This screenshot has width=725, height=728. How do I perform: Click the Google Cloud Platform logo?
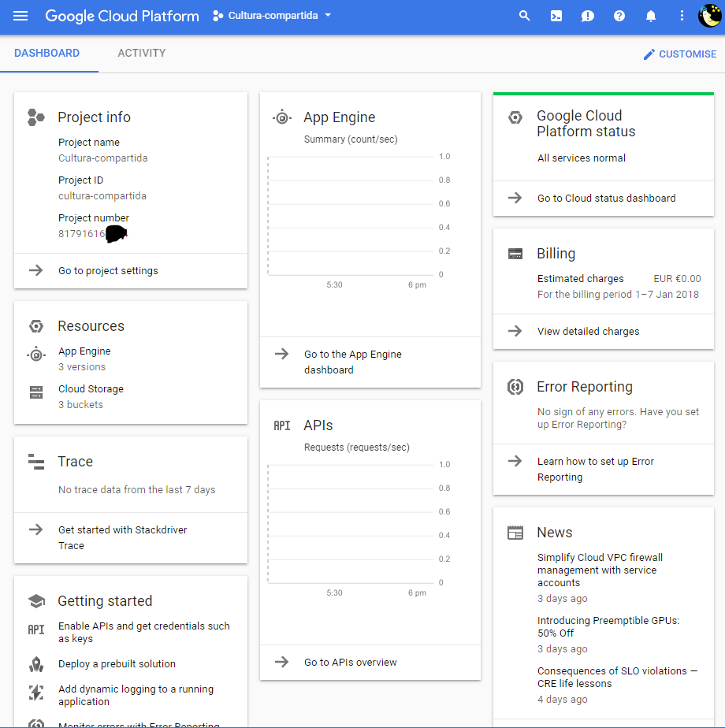pyautogui.click(x=121, y=16)
